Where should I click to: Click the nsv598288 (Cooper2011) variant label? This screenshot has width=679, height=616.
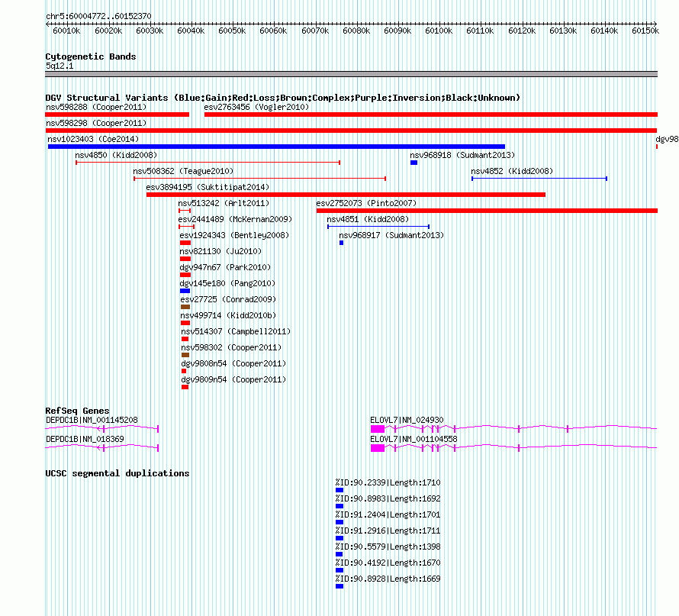click(x=96, y=107)
